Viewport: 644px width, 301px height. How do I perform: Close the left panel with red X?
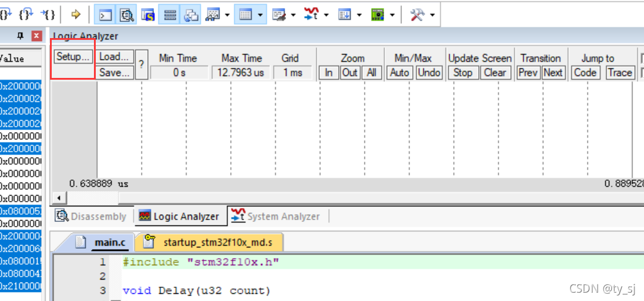pos(36,36)
